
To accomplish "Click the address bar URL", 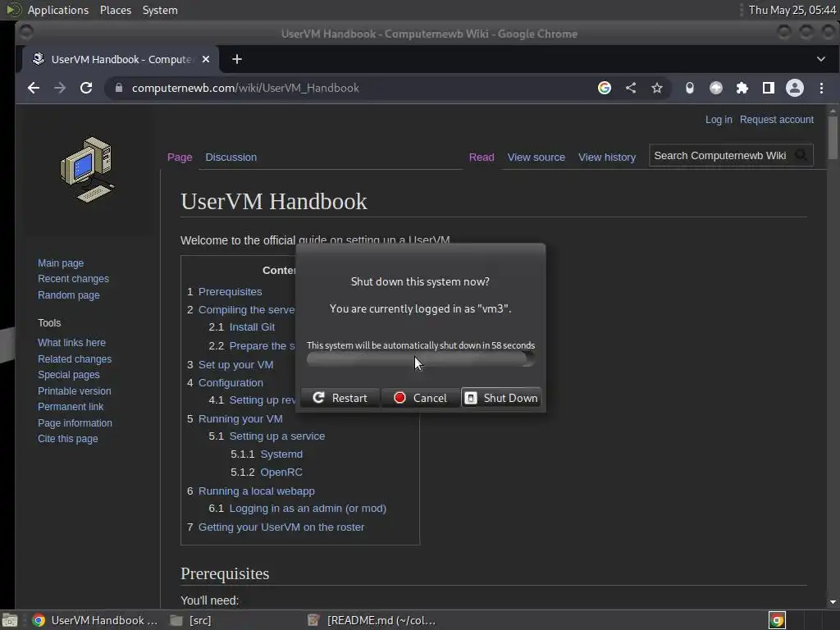I will (245, 88).
